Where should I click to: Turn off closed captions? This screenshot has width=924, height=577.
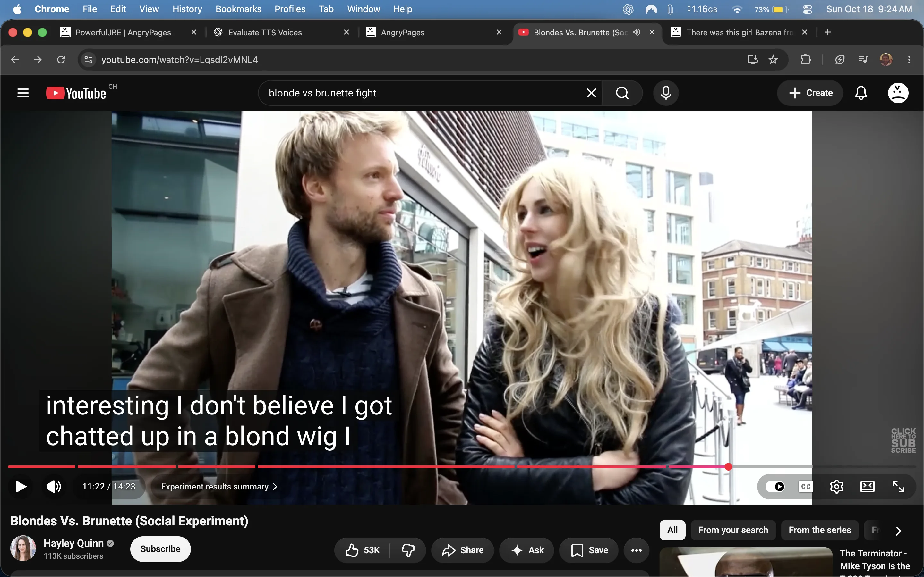pos(806,487)
